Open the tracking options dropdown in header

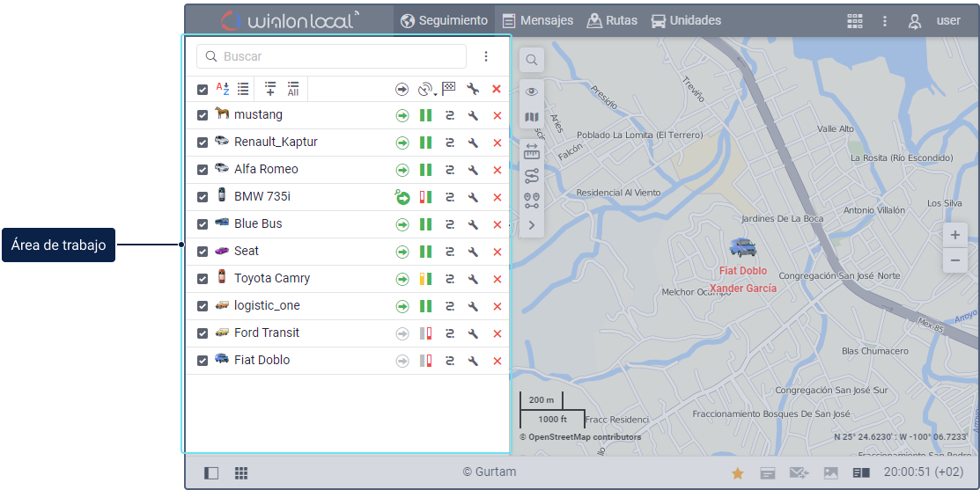pyautogui.click(x=426, y=89)
